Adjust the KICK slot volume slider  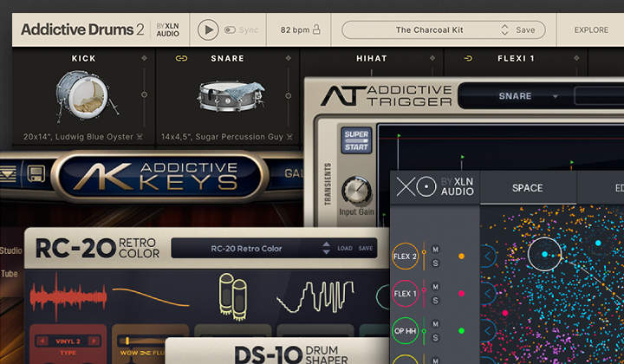point(144,95)
